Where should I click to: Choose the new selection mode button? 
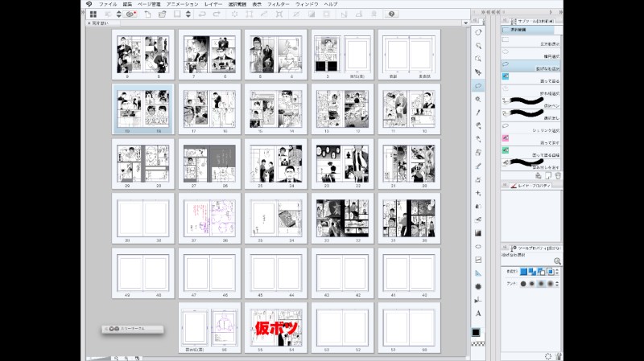click(x=524, y=272)
